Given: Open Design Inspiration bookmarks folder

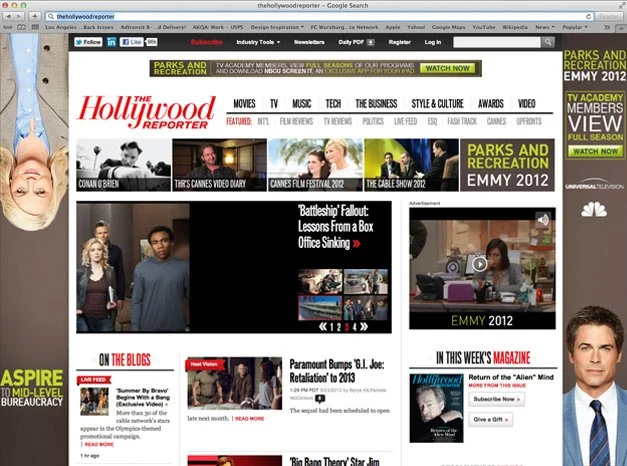Looking at the screenshot, I should pos(277,27).
